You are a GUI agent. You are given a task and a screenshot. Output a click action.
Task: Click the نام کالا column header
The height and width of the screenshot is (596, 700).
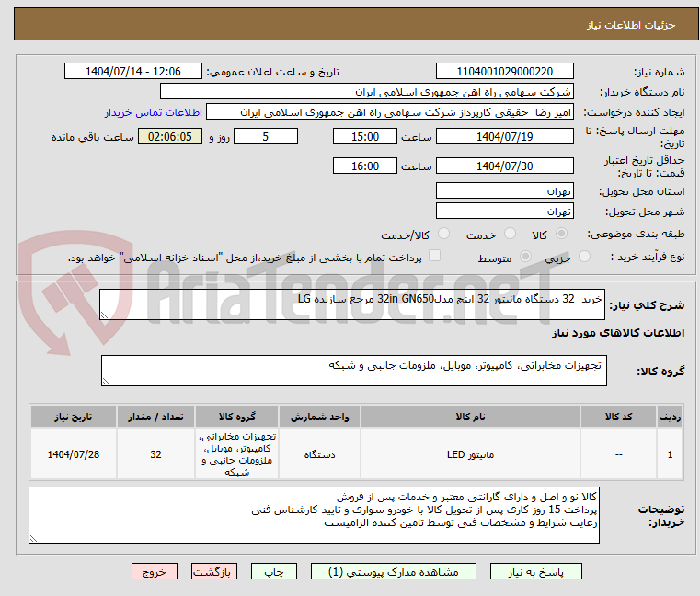[470, 417]
